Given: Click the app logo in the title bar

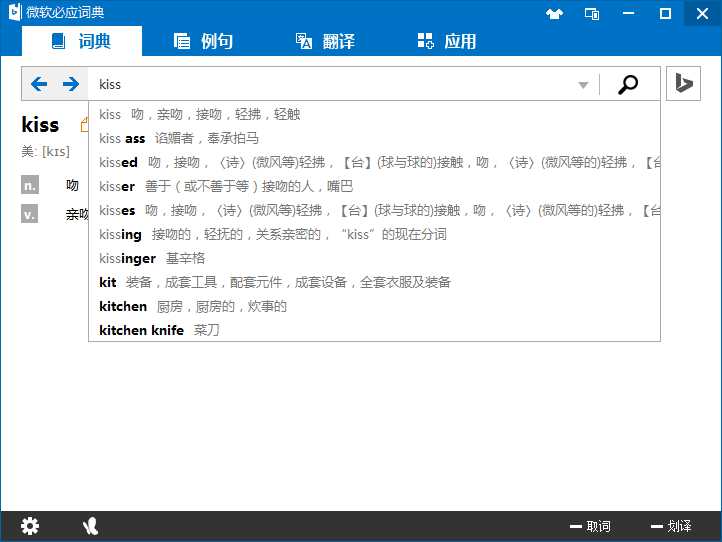Looking at the screenshot, I should click(14, 12).
